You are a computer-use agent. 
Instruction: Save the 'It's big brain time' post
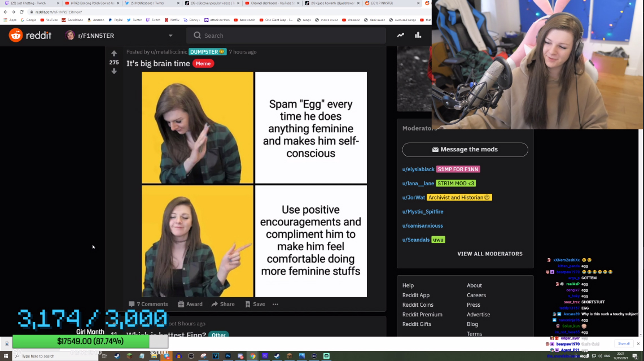point(255,305)
